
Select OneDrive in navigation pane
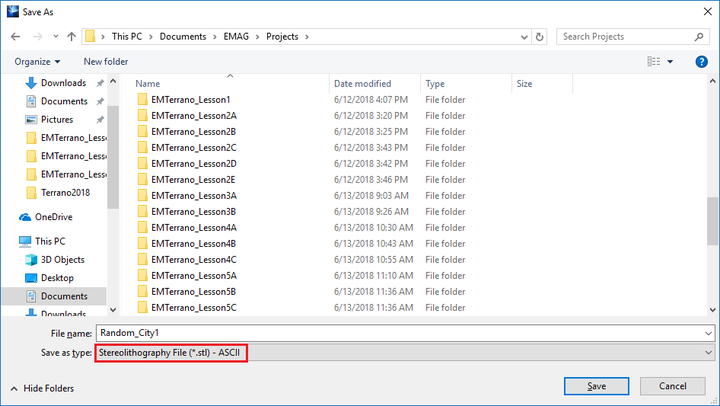tap(54, 217)
